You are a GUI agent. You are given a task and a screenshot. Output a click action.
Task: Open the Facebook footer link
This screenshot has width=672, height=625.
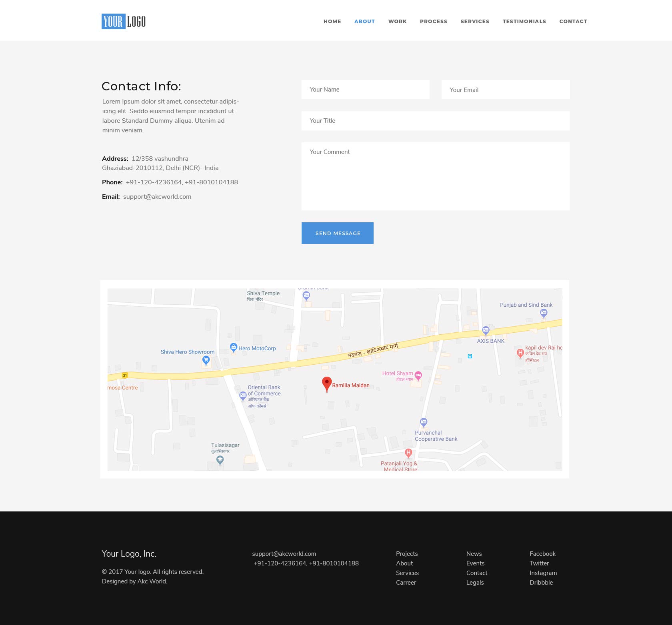coord(542,554)
